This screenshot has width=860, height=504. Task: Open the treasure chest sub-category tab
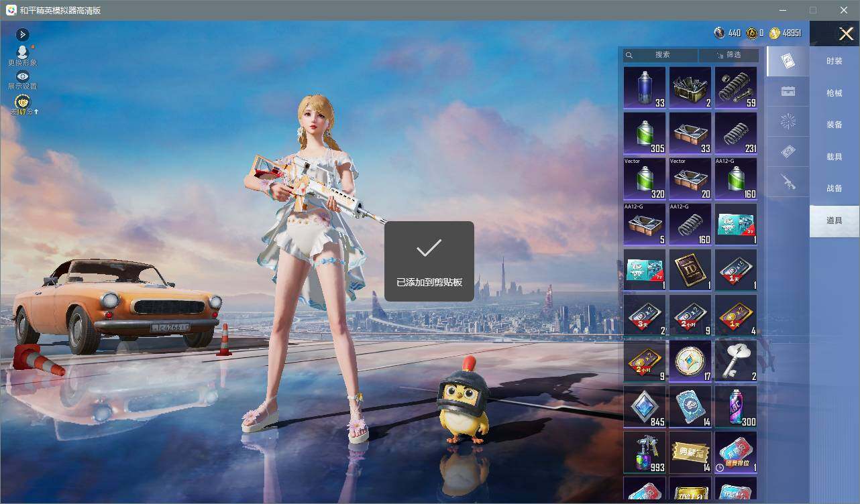[x=788, y=91]
